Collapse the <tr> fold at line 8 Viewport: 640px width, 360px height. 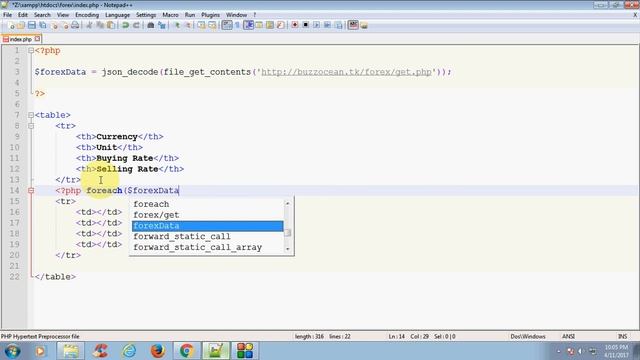pos(31,126)
